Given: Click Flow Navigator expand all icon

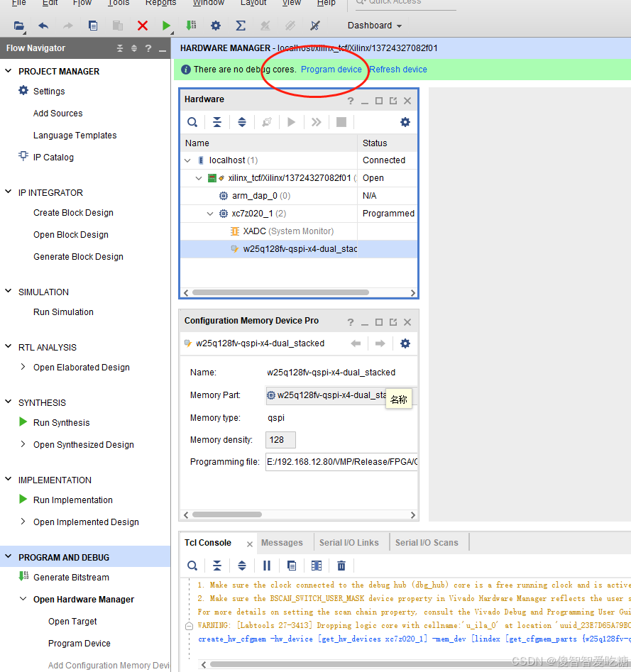Looking at the screenshot, I should click(134, 48).
